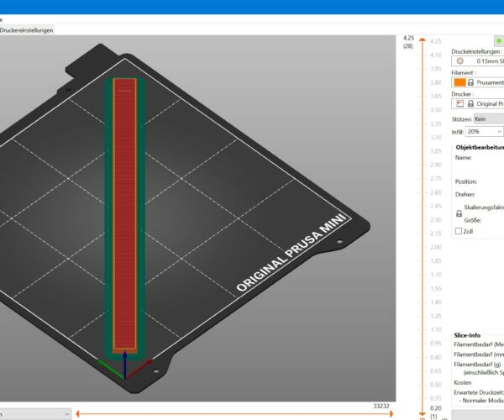504x420 pixels.
Task: Open the view type dropdown below the viewport
Action: pyautogui.click(x=35, y=414)
